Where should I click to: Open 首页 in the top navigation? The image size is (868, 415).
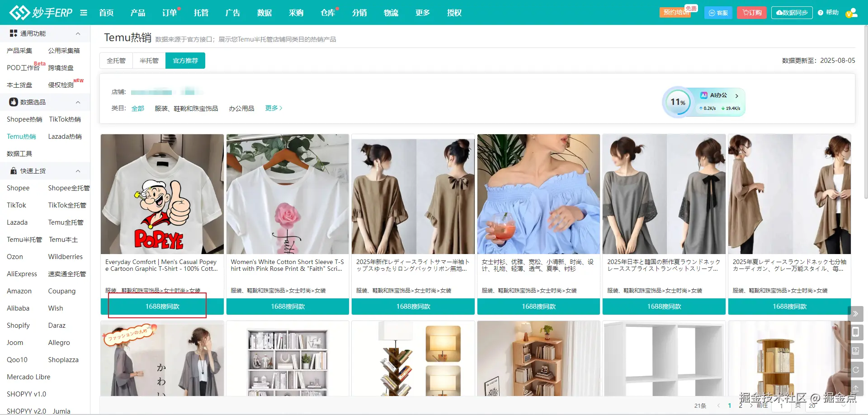(106, 13)
